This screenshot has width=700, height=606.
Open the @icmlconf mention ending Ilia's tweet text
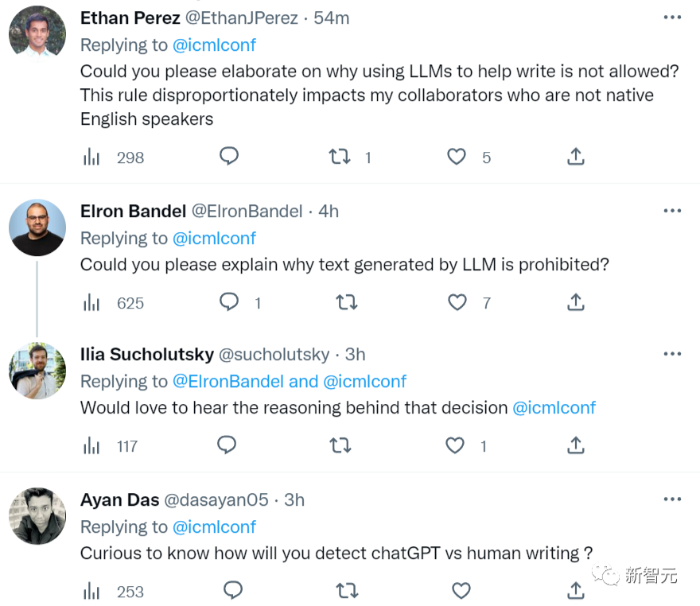[554, 408]
